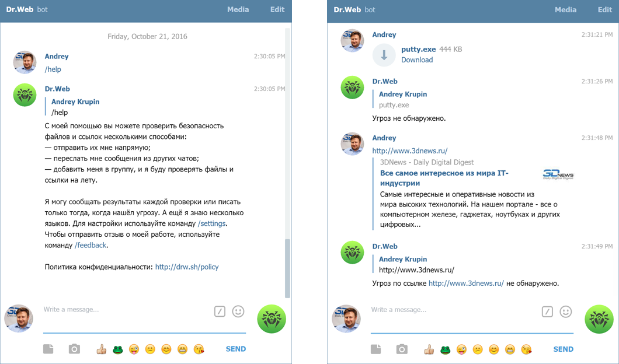Insert the winking tongue emoji in right chat
The width and height of the screenshot is (619, 364).
(461, 349)
